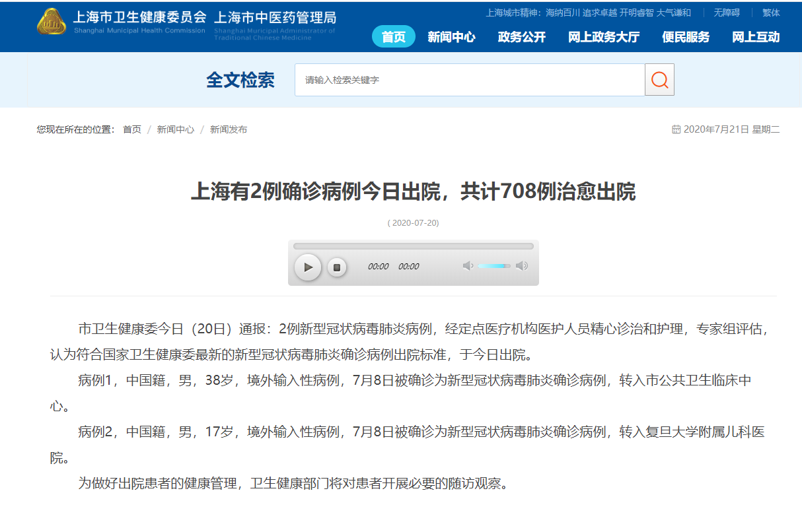
Task: Open the 便民服务 menu item
Action: click(686, 37)
